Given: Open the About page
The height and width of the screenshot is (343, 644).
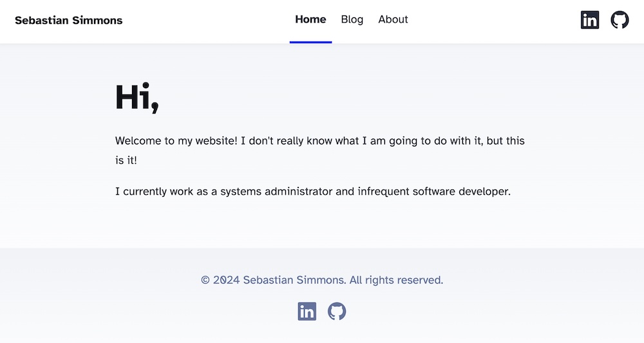Looking at the screenshot, I should (x=393, y=19).
